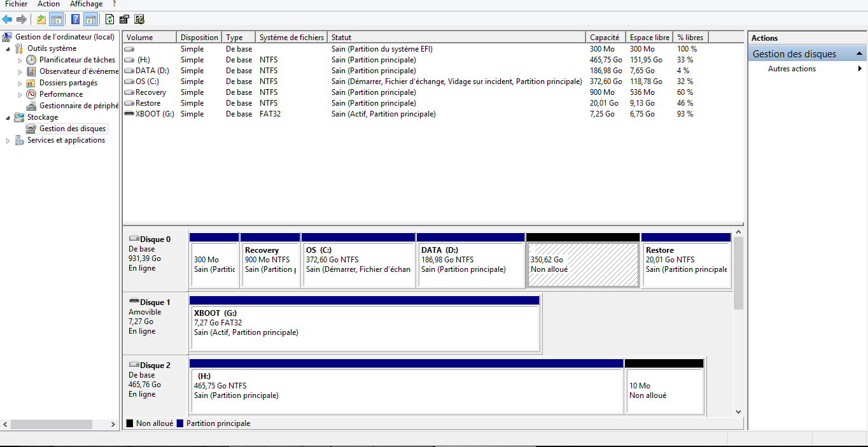Toggle the show/hide console tree button
The image size is (868, 447).
(57, 19)
